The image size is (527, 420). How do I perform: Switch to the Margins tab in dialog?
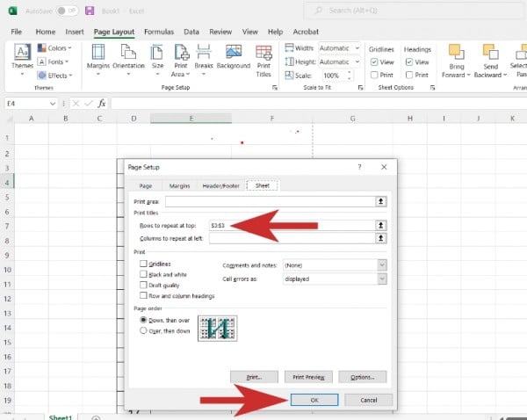click(x=179, y=186)
